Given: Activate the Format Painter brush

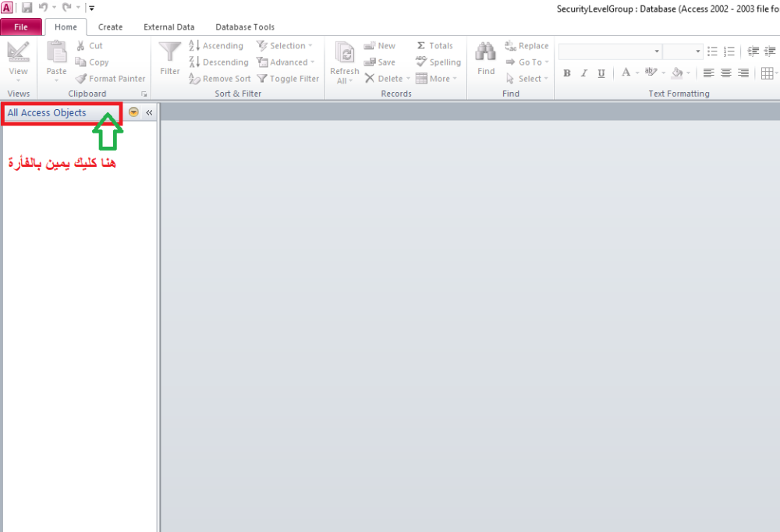Looking at the screenshot, I should click(111, 79).
